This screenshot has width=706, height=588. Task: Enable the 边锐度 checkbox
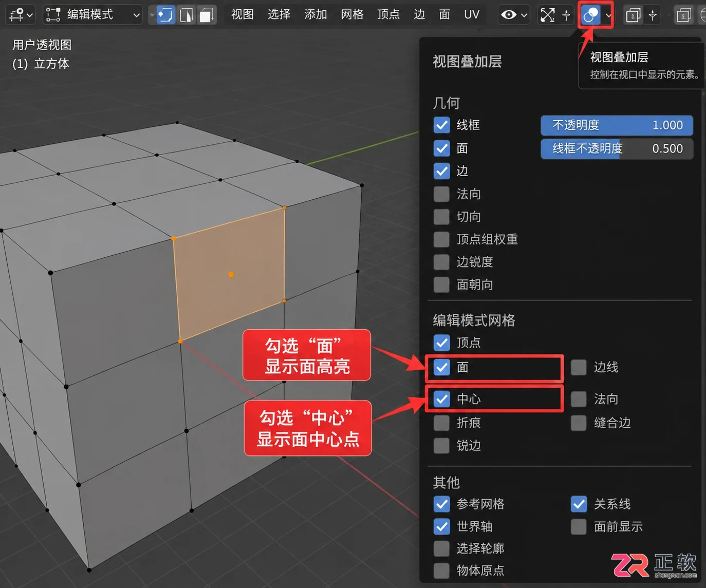click(x=442, y=262)
